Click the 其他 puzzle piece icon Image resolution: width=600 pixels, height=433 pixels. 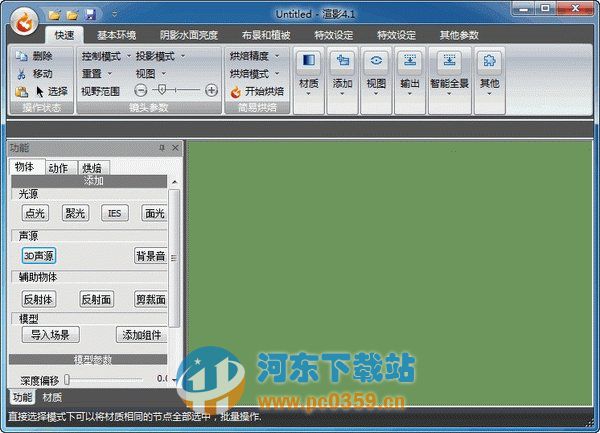coord(489,61)
